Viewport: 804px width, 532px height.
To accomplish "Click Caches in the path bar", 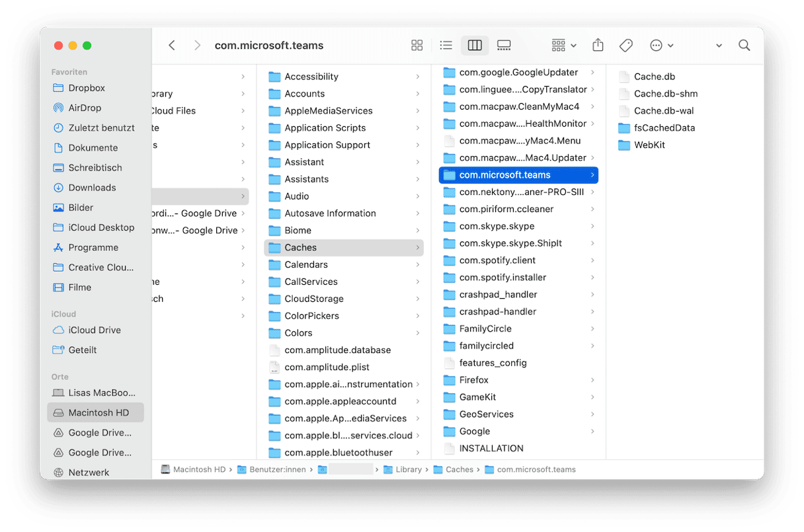I will pos(455,469).
